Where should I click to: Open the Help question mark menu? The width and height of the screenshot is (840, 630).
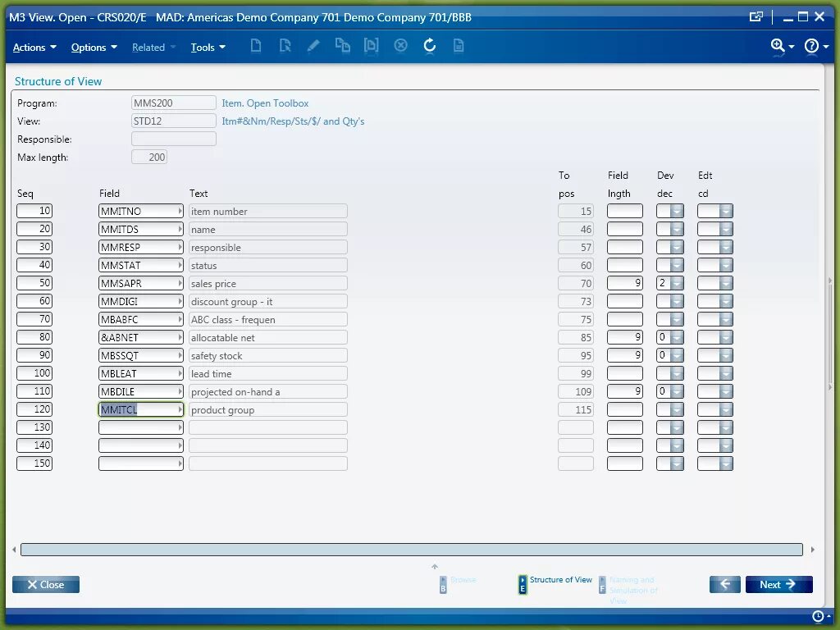(816, 46)
